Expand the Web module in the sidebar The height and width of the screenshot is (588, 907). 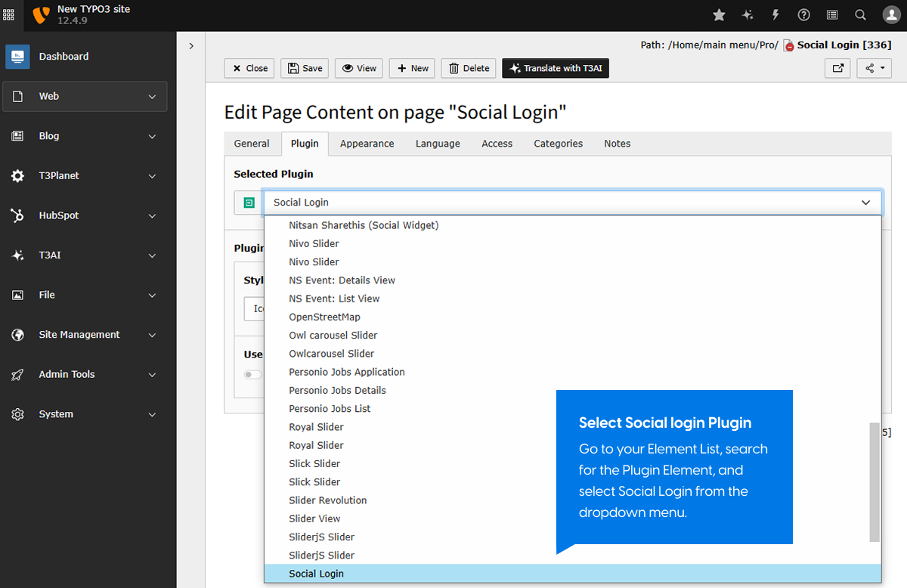(85, 96)
